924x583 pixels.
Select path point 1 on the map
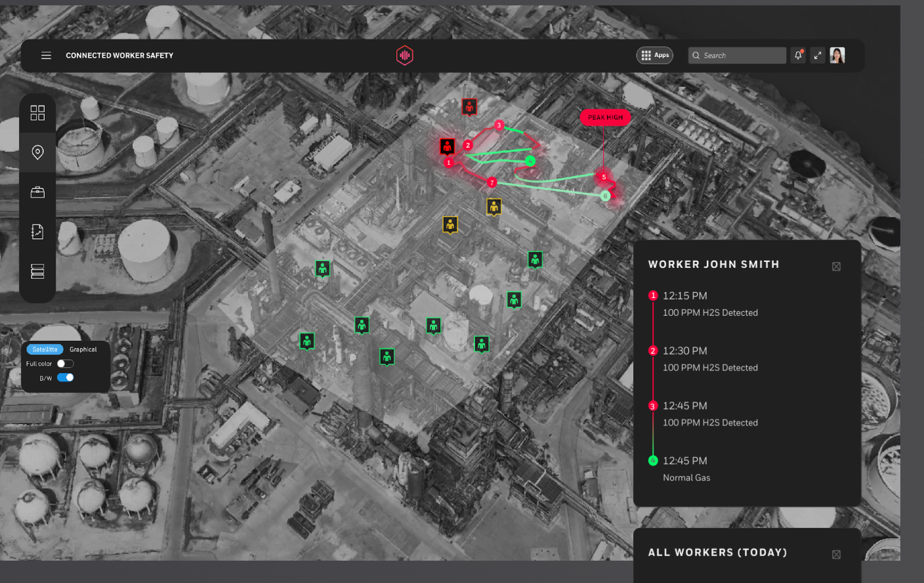click(449, 162)
